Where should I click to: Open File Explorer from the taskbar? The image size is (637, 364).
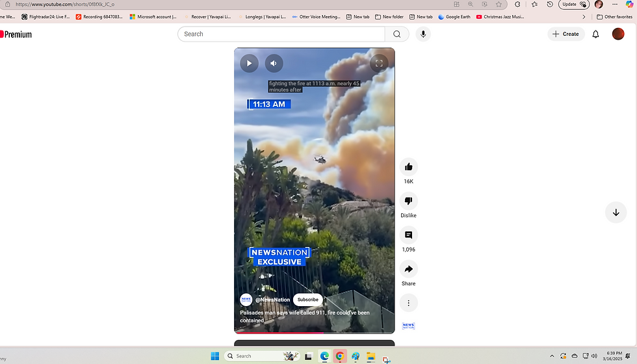(x=371, y=356)
